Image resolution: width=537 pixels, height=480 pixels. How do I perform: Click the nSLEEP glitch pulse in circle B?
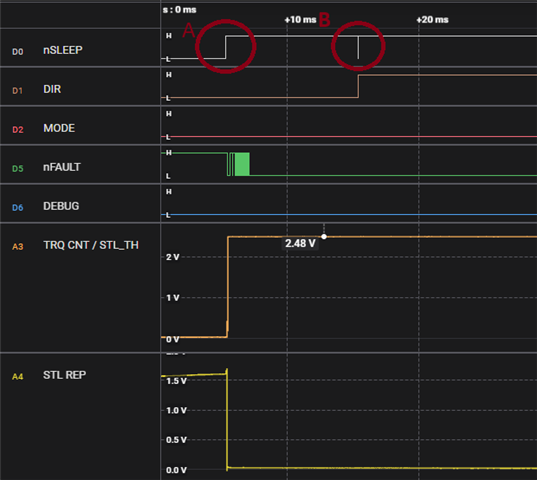(x=358, y=47)
